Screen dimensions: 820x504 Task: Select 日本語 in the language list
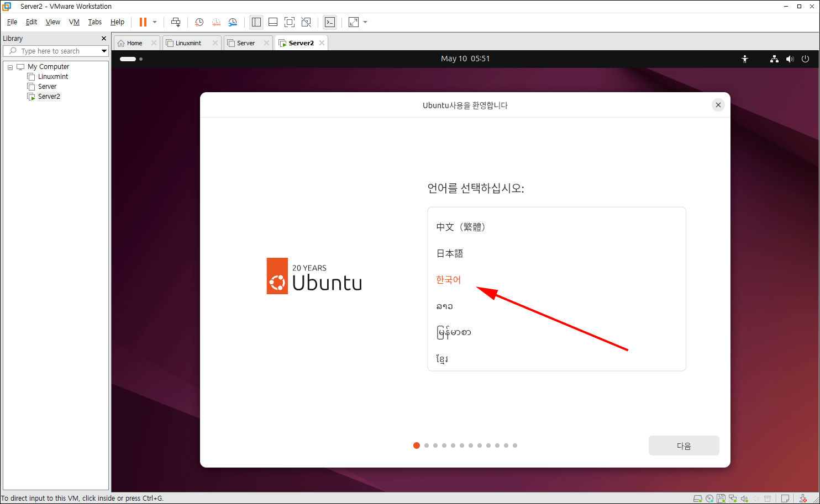(556, 253)
